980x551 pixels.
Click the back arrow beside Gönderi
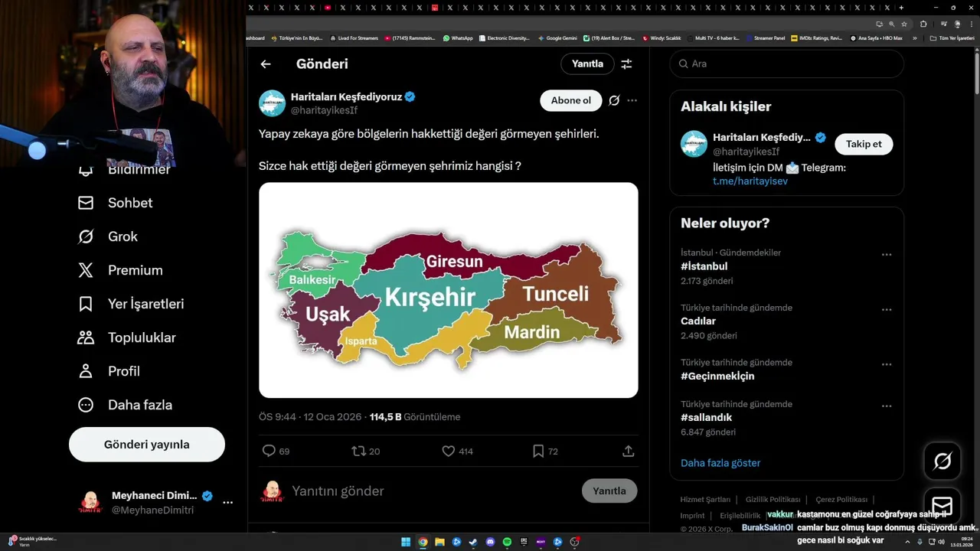[266, 64]
